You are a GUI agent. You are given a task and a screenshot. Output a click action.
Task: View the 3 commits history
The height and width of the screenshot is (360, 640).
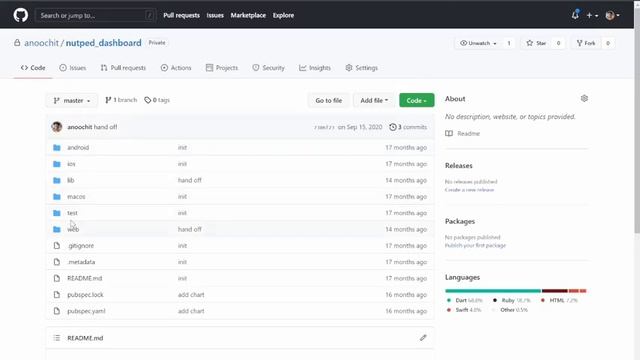click(408, 127)
